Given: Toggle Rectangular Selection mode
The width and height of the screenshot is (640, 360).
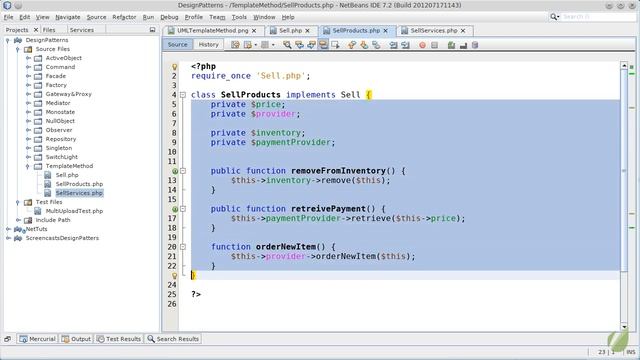Looking at the screenshot, I should [336, 45].
